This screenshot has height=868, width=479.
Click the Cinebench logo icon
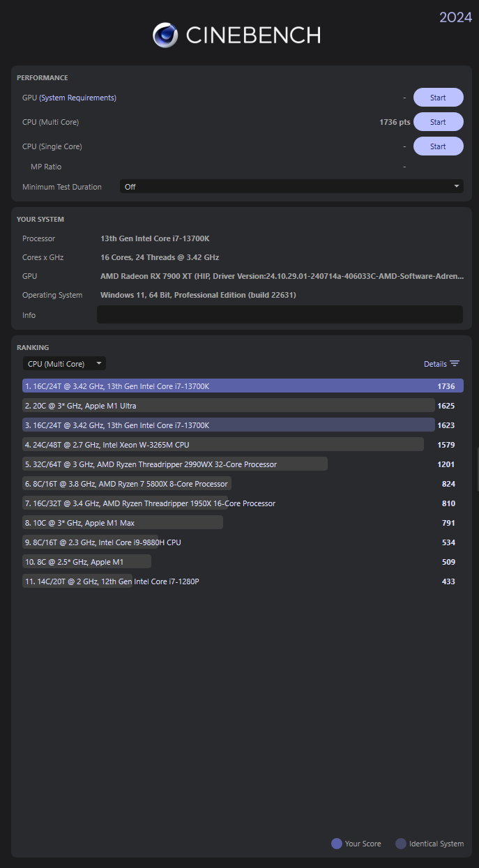(x=166, y=35)
